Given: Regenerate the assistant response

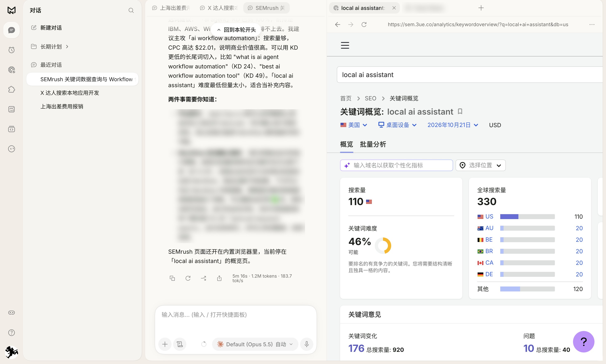Looking at the screenshot, I should click(x=188, y=278).
